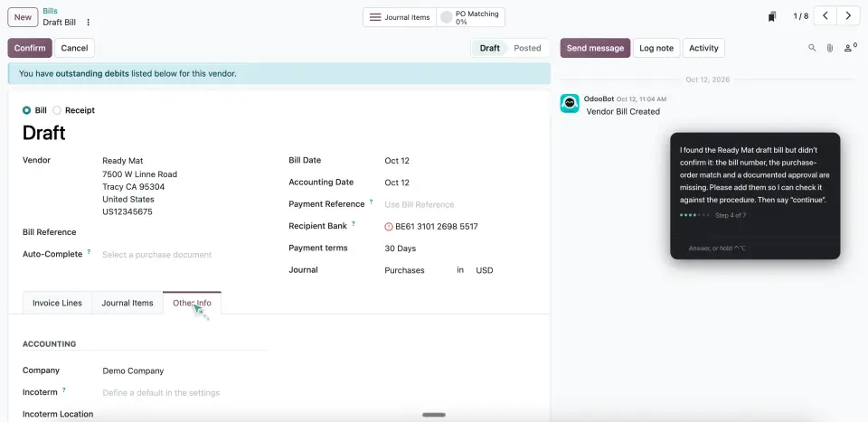The height and width of the screenshot is (422, 868).
Task: Open Recipient Bank help question mark
Action: pyautogui.click(x=354, y=224)
